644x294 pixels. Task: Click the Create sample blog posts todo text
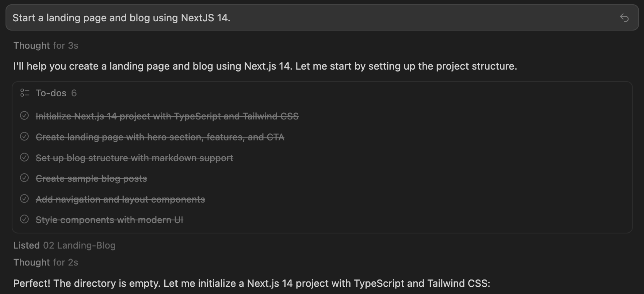91,178
